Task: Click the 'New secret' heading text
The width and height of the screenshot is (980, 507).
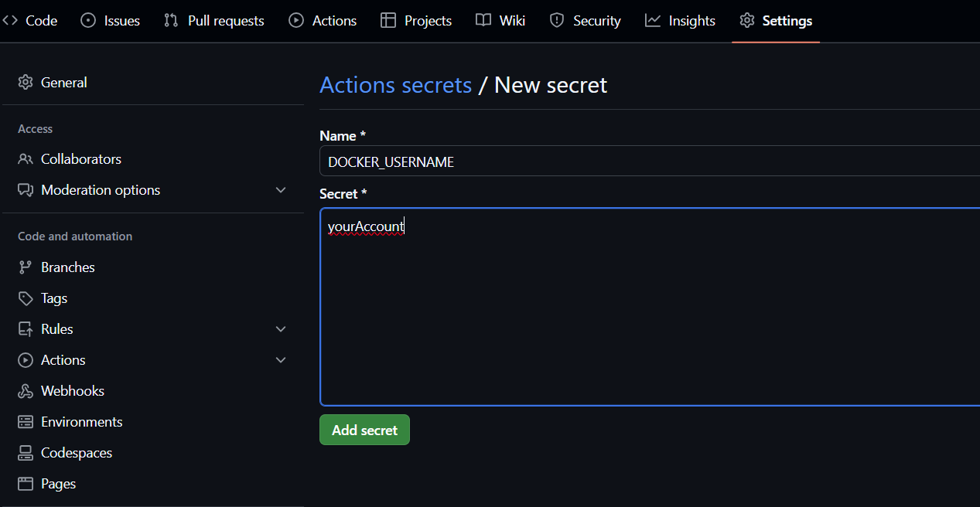Action: click(x=551, y=85)
